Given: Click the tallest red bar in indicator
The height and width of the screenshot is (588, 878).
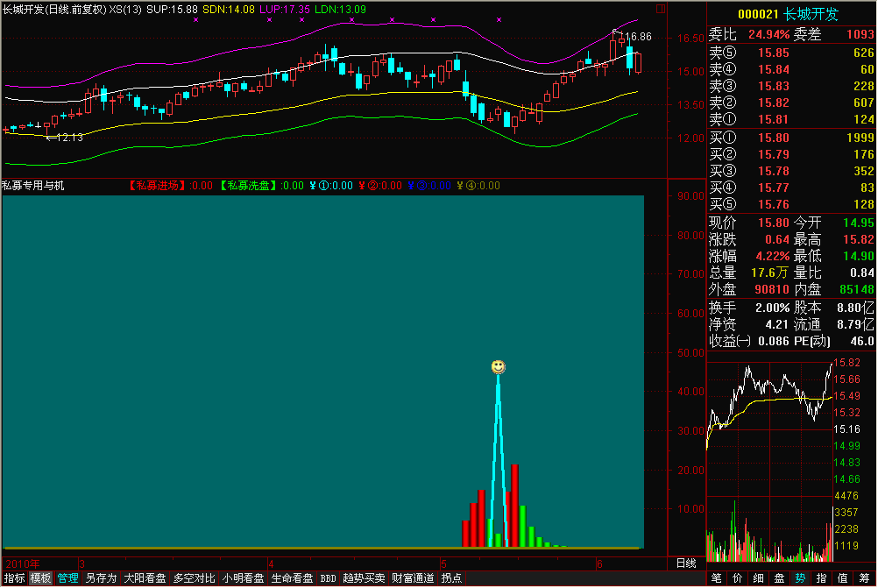Looking at the screenshot, I should 514,506.
